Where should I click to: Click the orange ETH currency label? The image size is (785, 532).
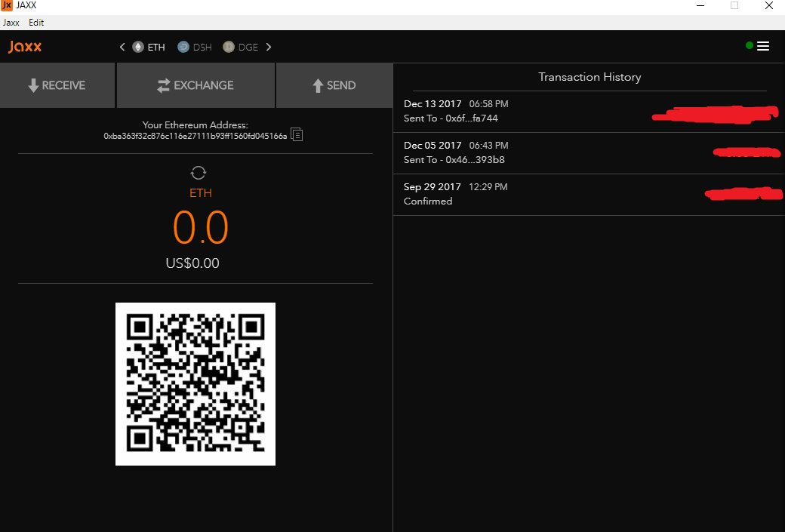(201, 193)
